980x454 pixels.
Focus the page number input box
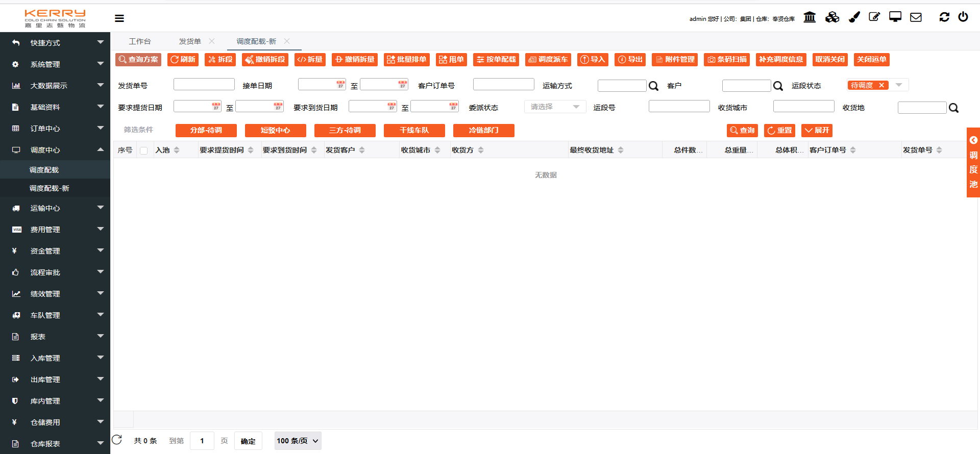coord(202,441)
